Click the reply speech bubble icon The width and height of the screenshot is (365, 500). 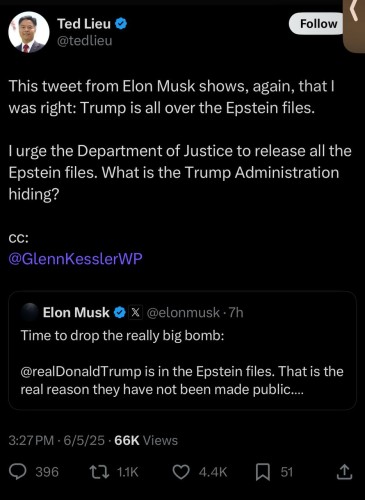coord(17,472)
